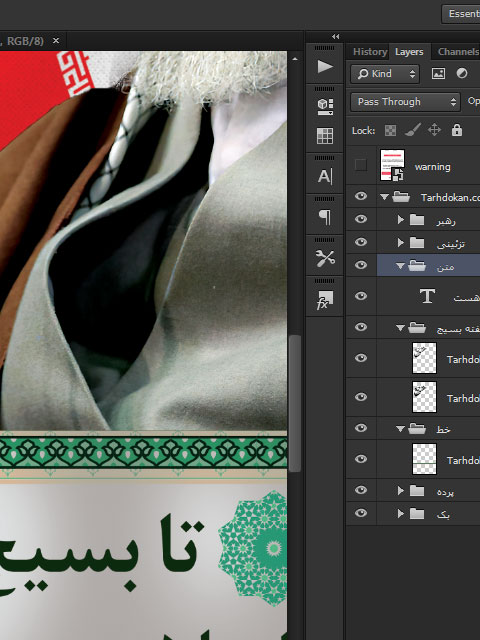480x640 pixels.
Task: Expand the بک folder arrow
Action: pos(401,513)
